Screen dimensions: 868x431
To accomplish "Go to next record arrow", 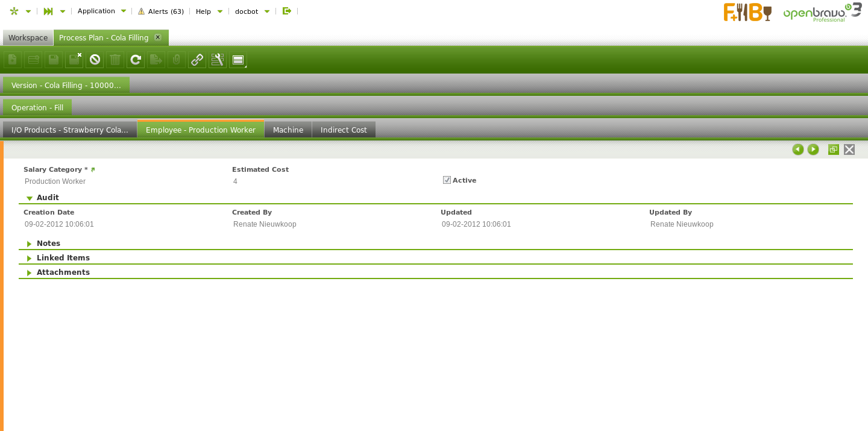I will coord(813,149).
